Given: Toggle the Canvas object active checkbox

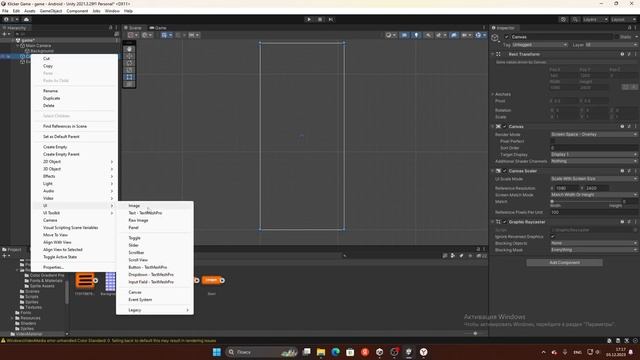Looking at the screenshot, I should click(507, 37).
